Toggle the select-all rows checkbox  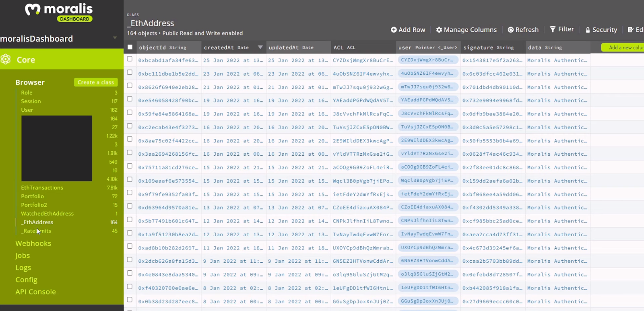(130, 47)
